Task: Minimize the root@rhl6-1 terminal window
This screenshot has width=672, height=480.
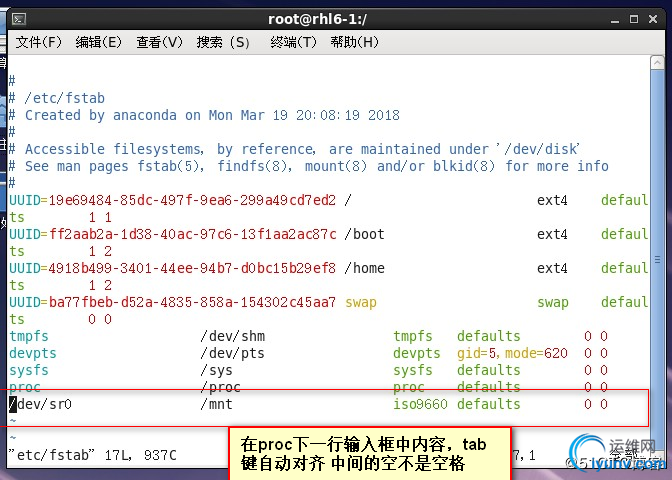Action: pos(615,20)
